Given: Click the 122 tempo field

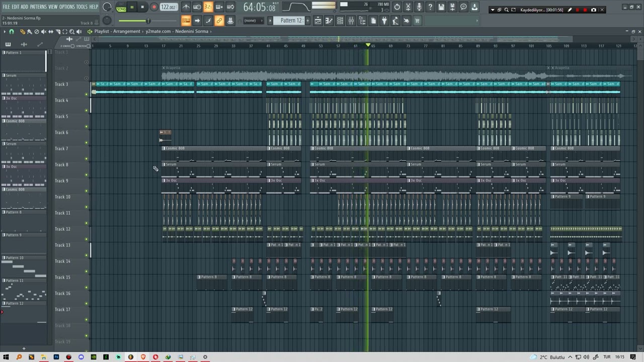Looking at the screenshot, I should click(x=169, y=7).
